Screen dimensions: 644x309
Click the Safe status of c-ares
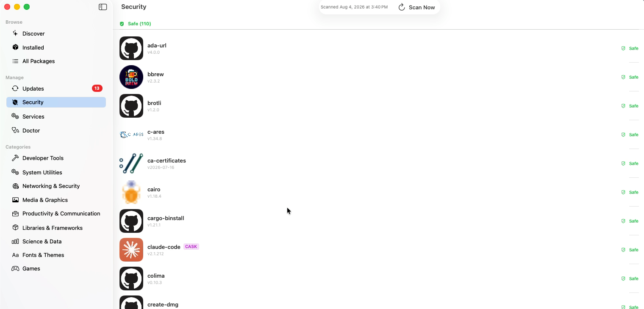(x=630, y=135)
